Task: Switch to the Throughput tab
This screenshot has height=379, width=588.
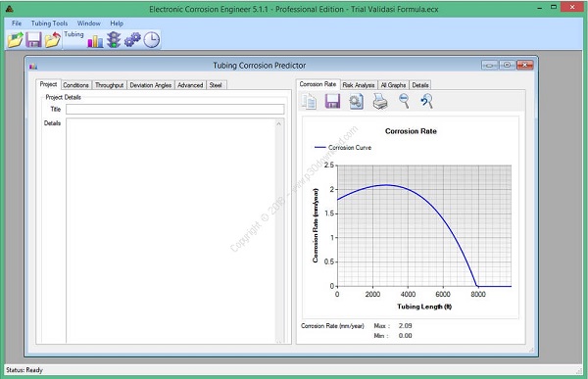Action: click(x=109, y=85)
